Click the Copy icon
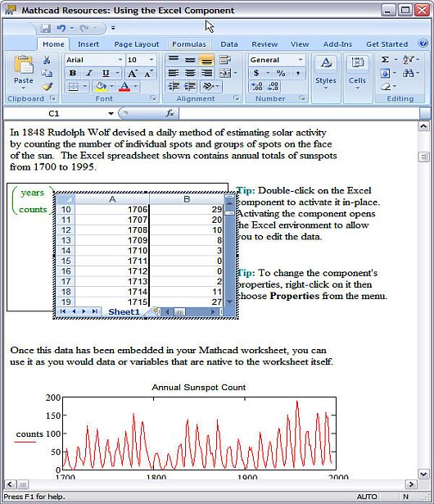 47,73
